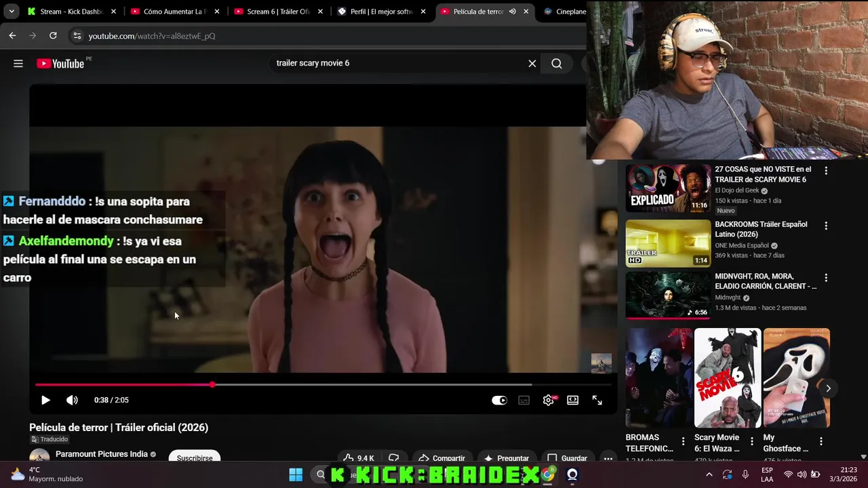Mute tab via speaker icon on Película tab
The image size is (868, 488).
pos(512,12)
